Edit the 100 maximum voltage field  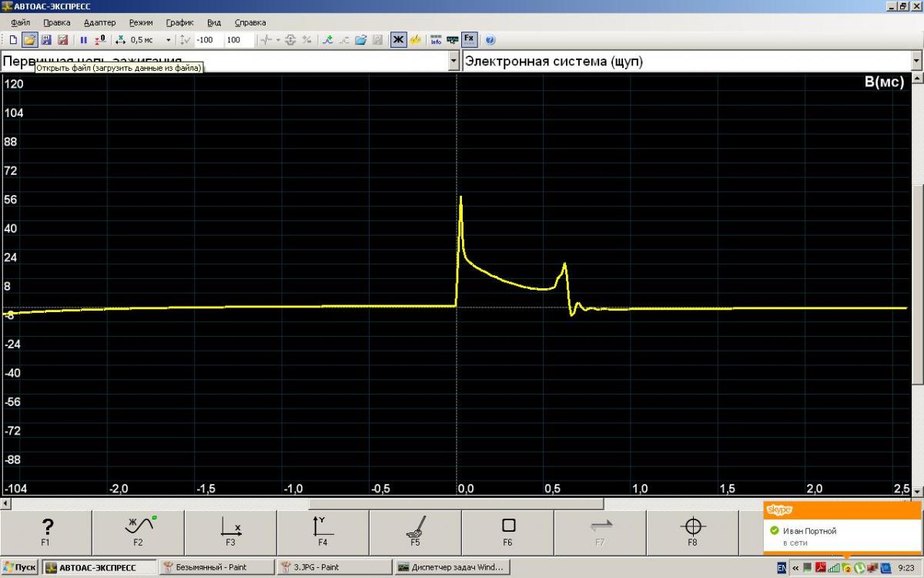click(x=239, y=39)
